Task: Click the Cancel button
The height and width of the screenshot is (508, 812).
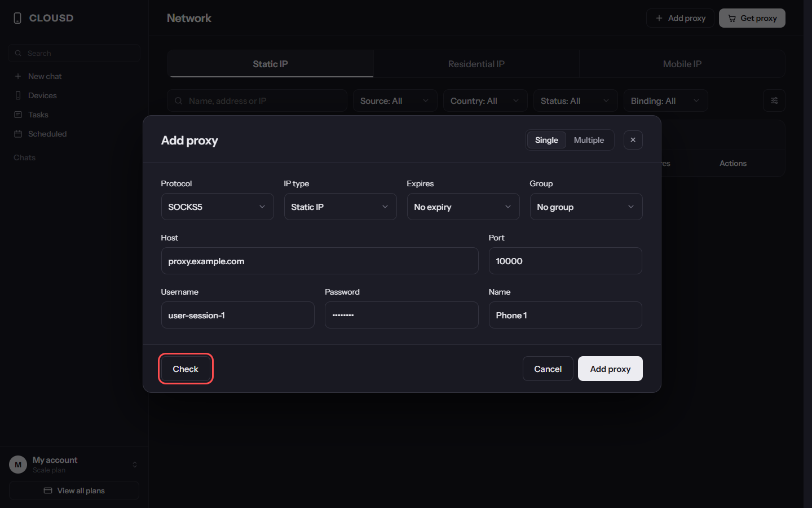Action: point(548,369)
